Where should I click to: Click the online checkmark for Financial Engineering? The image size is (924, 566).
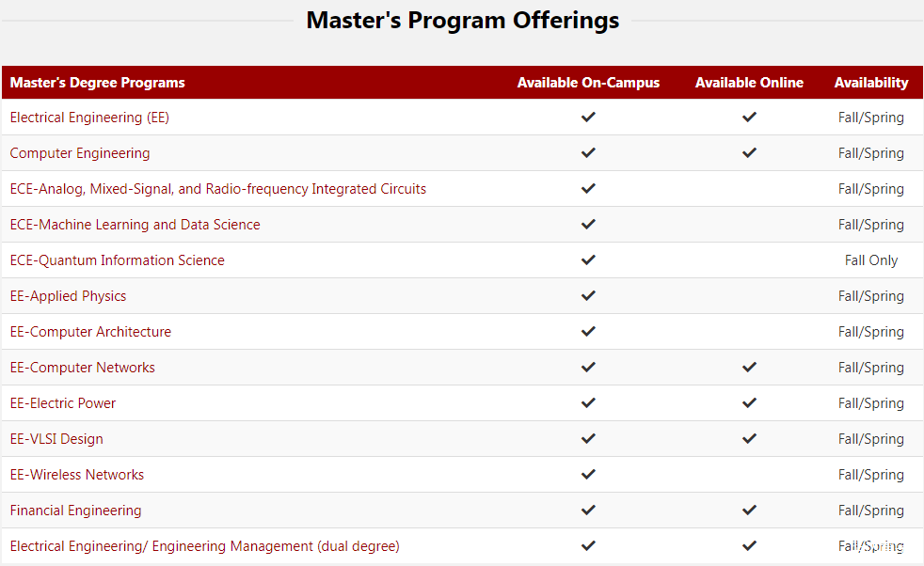[749, 511]
